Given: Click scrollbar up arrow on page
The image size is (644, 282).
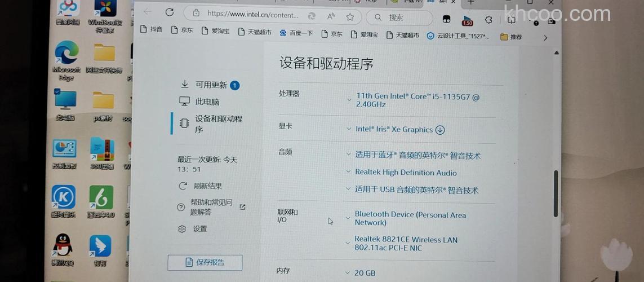Looking at the screenshot, I should click(x=557, y=52).
